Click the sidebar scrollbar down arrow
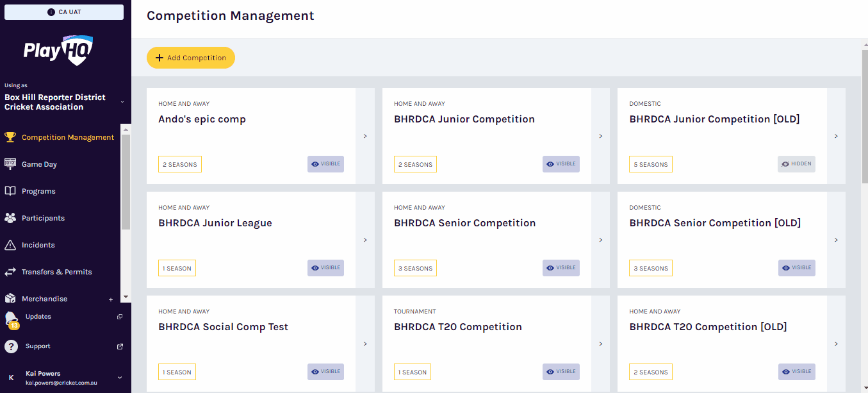The height and width of the screenshot is (393, 868). point(126,297)
